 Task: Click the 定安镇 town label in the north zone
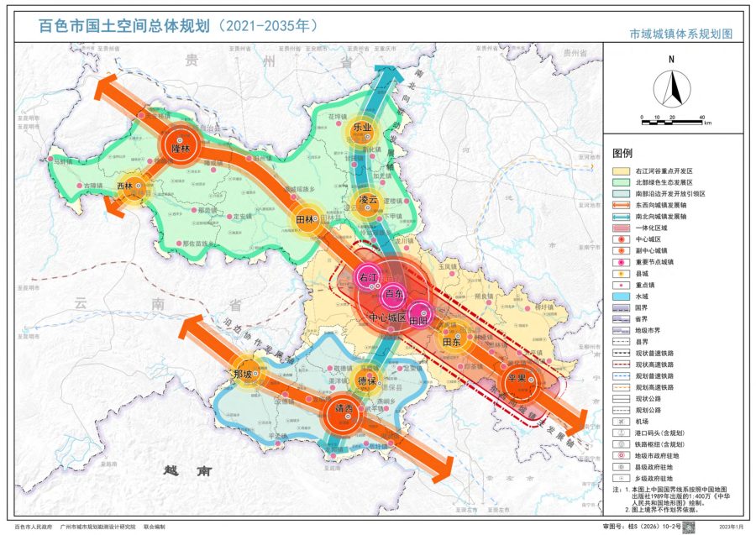(243, 217)
